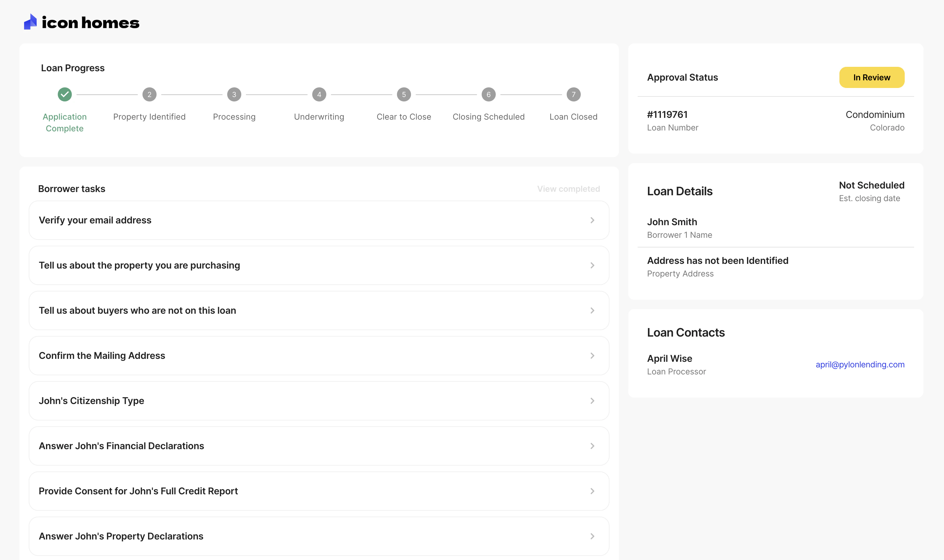This screenshot has width=944, height=560.
Task: Open John's Financial Declarations task chevron
Action: pyautogui.click(x=592, y=446)
